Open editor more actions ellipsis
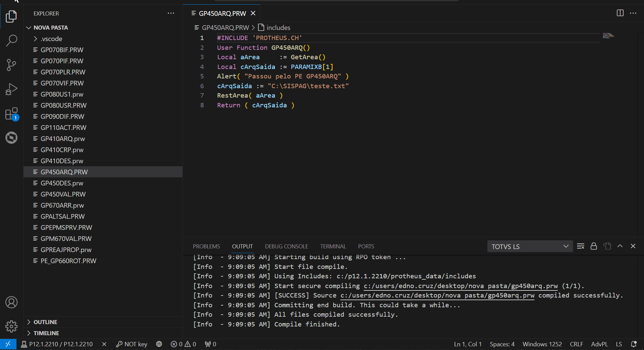This screenshot has width=644, height=350. (x=633, y=13)
